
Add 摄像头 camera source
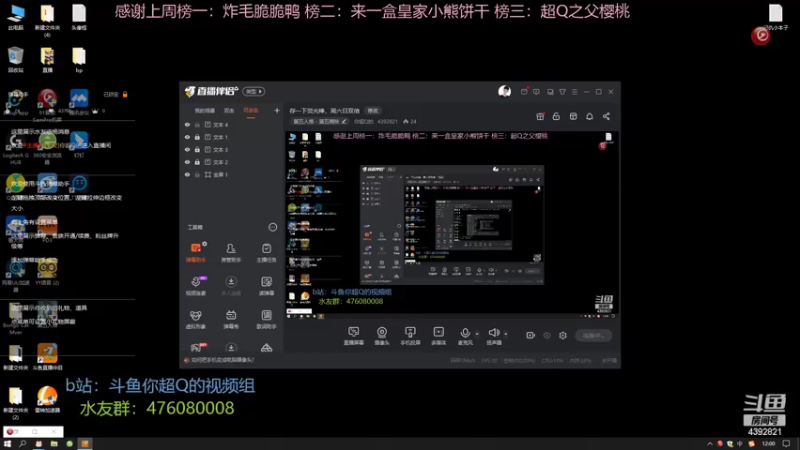pyautogui.click(x=382, y=336)
